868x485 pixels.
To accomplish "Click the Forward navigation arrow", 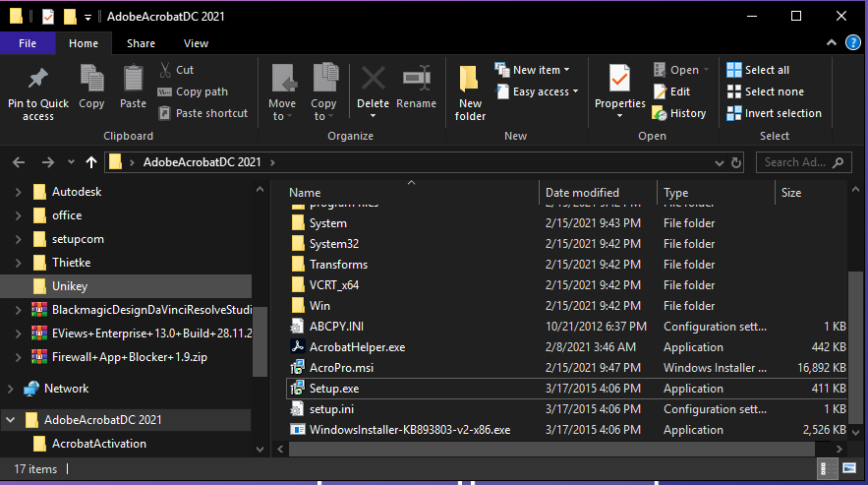I will point(48,162).
